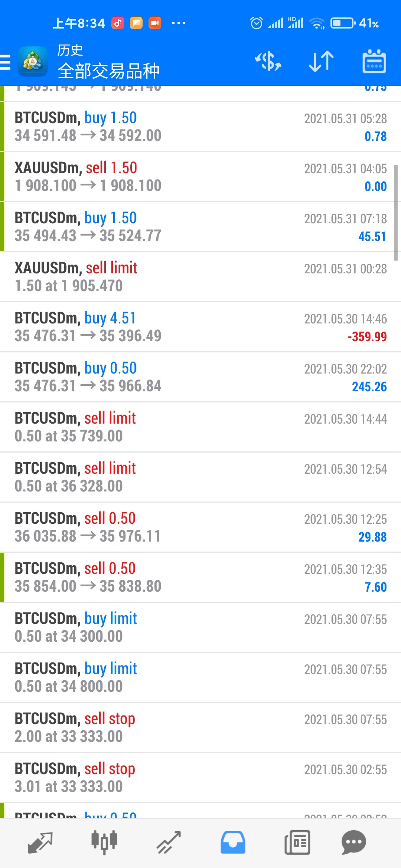Expand BTCUSDm buy 4.51 losing trade

pos(200,327)
